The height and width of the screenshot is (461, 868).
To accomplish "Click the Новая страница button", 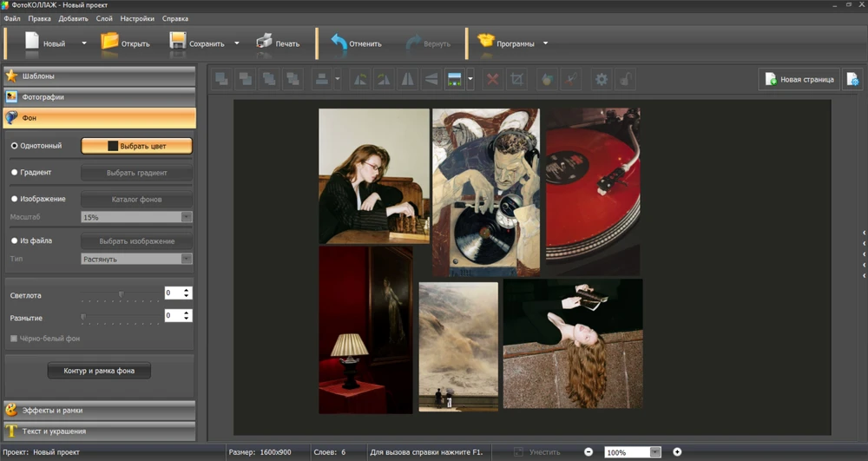I will click(x=799, y=80).
